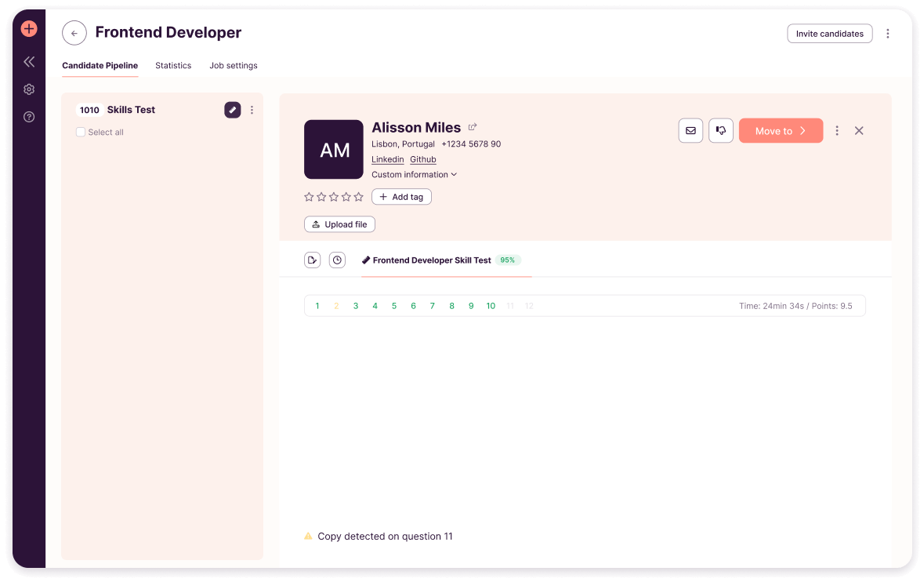
Task: Set rating to five stars
Action: click(x=359, y=197)
